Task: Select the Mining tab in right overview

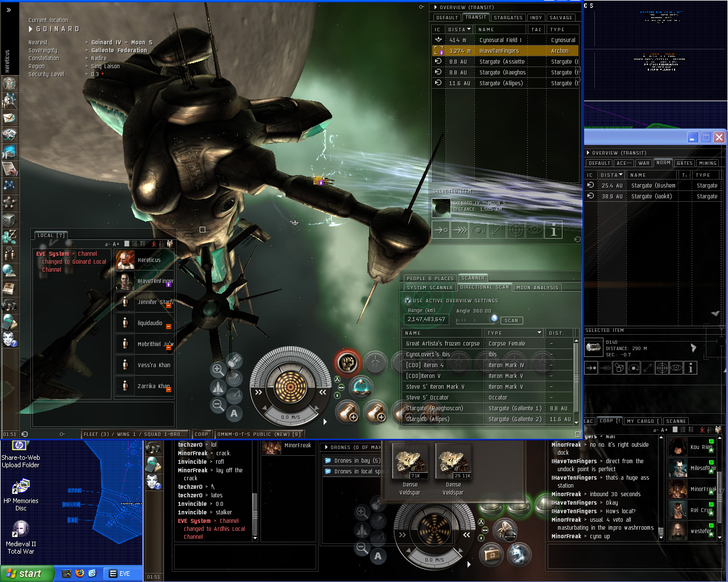Action: click(x=708, y=163)
